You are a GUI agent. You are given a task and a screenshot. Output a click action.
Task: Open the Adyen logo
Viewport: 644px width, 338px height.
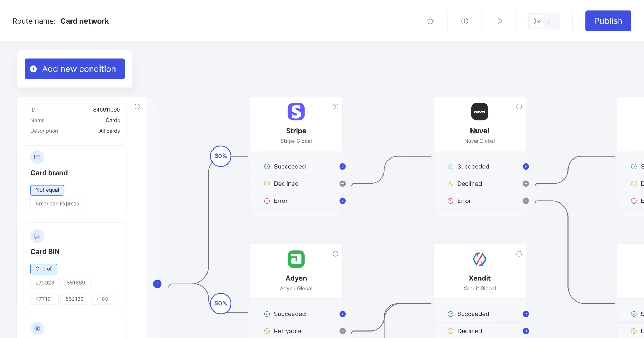[296, 259]
